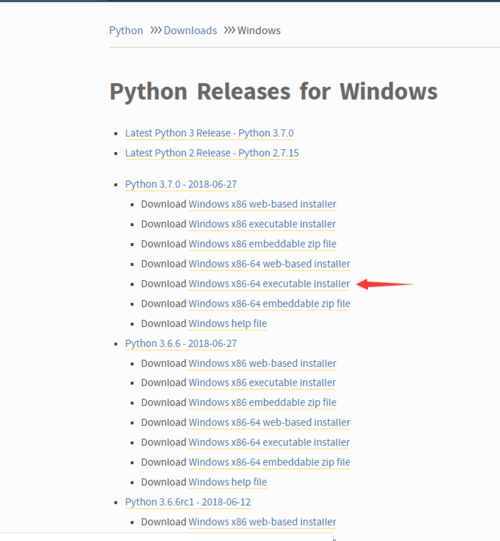Click the x86-64 executable installer beside red arrow

pyautogui.click(x=269, y=284)
